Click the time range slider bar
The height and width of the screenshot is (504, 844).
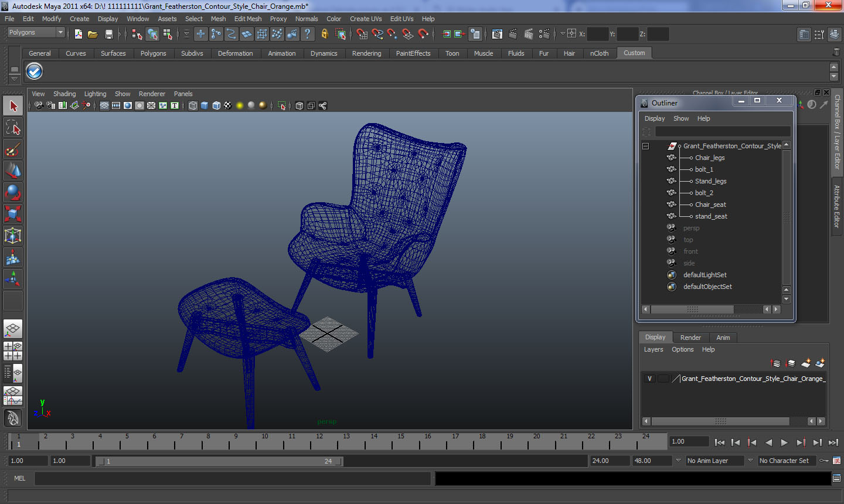tap(219, 461)
